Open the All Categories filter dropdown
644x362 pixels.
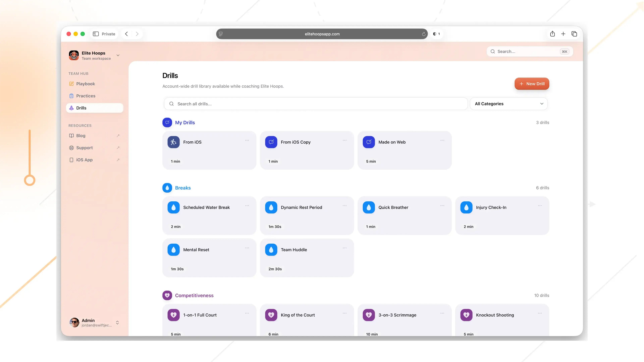(x=509, y=104)
